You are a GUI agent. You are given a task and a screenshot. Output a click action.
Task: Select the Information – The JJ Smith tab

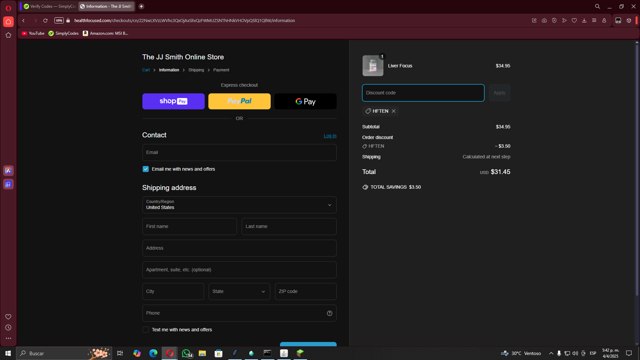coord(107,7)
